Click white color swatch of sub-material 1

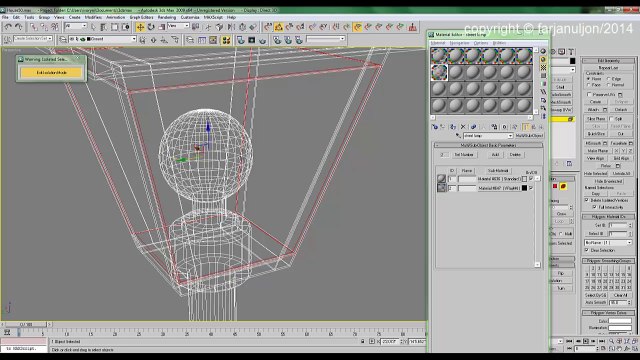pyautogui.click(x=524, y=179)
